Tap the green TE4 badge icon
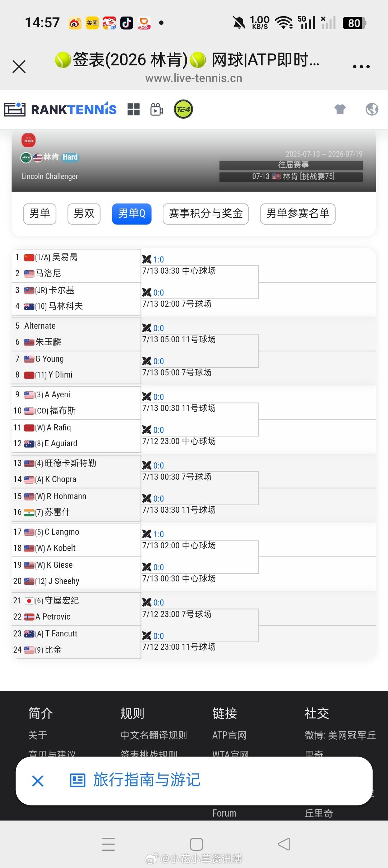The image size is (388, 868). 183,109
